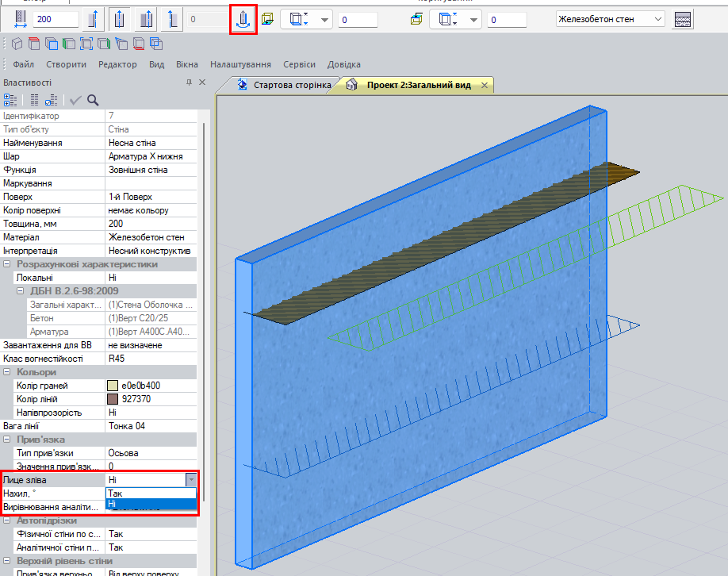This screenshot has height=576, width=728.
Task: Pin the Властивості panel
Action: (189, 83)
